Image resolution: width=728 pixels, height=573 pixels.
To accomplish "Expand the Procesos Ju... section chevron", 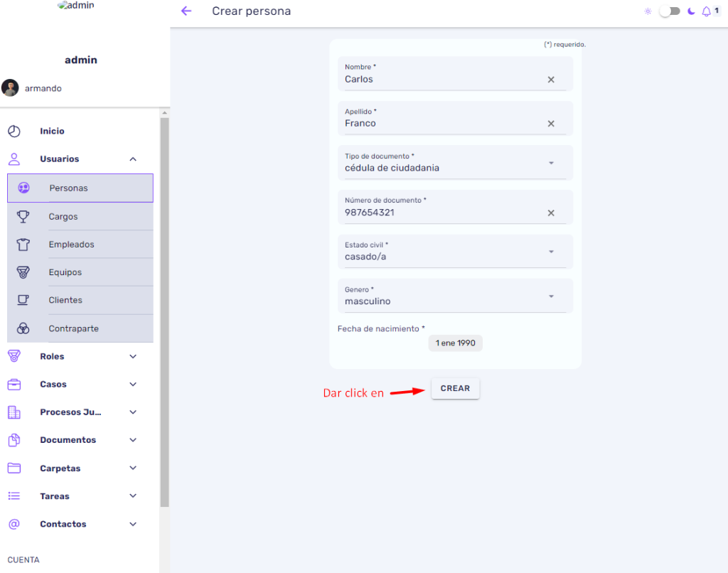I will click(x=133, y=412).
